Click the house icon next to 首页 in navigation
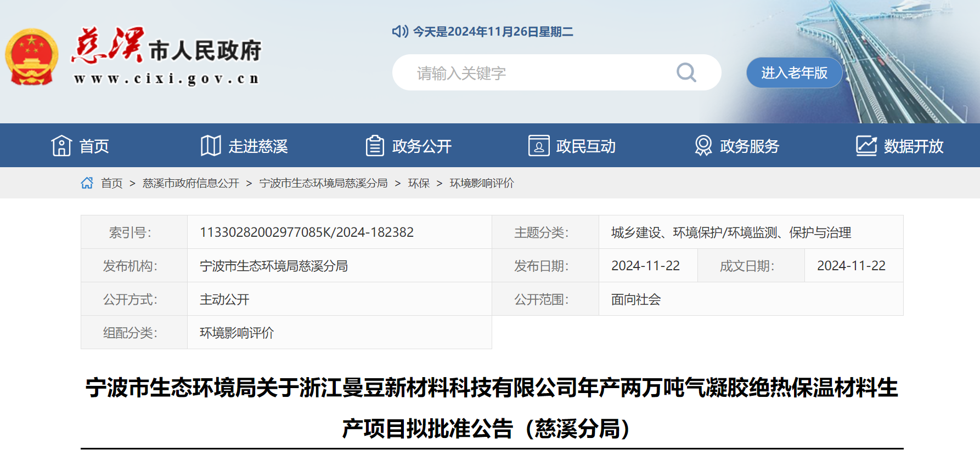The width and height of the screenshot is (980, 461). point(61,146)
